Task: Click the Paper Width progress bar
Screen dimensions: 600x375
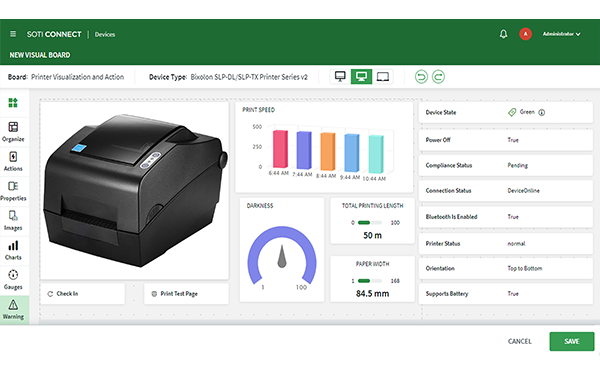Action: click(370, 281)
